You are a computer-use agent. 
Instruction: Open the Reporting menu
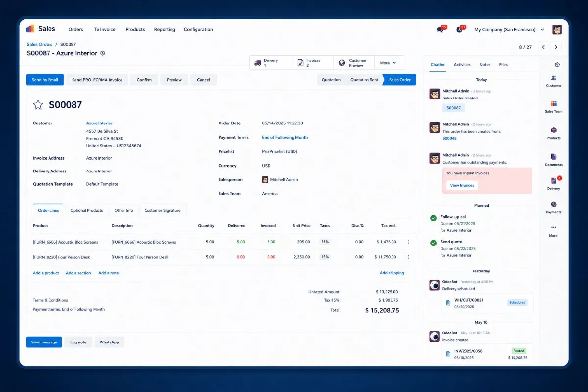pyautogui.click(x=165, y=29)
